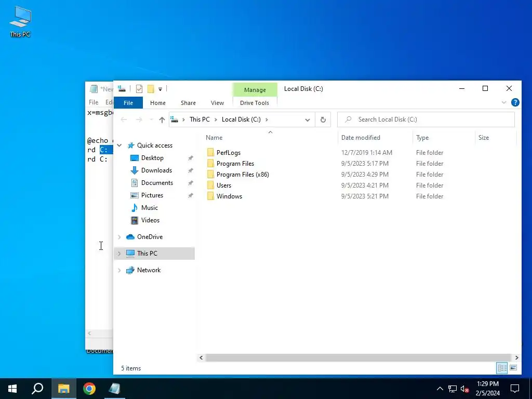The height and width of the screenshot is (399, 532).
Task: Click the Search Local Disk (C:) field
Action: coord(426,119)
